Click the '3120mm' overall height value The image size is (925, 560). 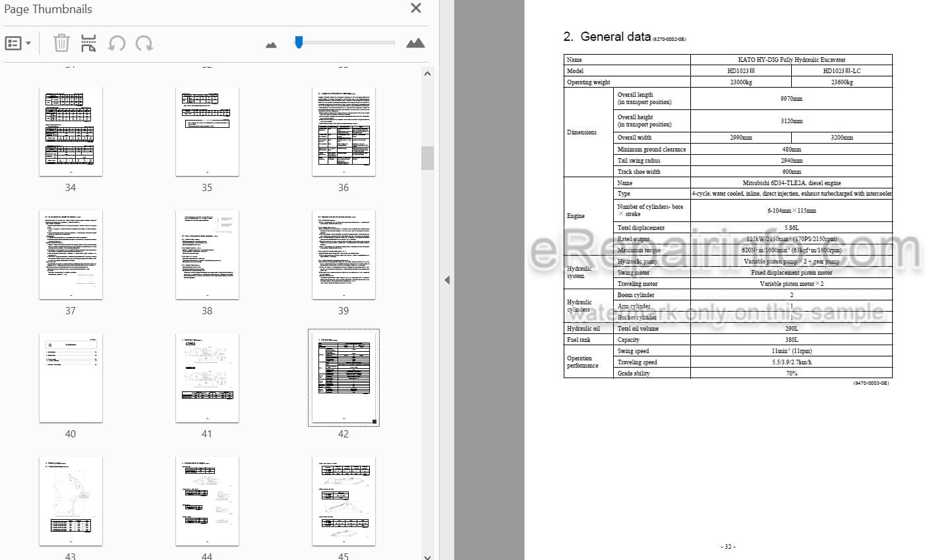tap(791, 121)
